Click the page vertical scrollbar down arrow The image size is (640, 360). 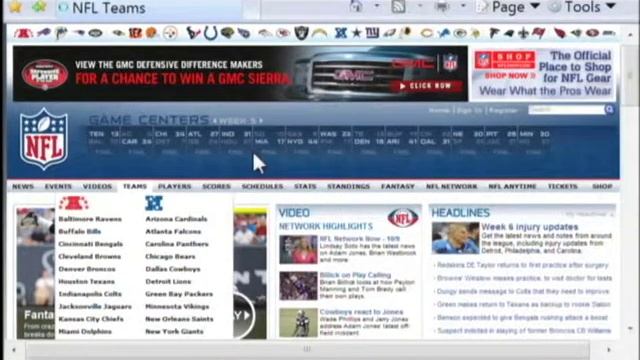[x=630, y=329]
